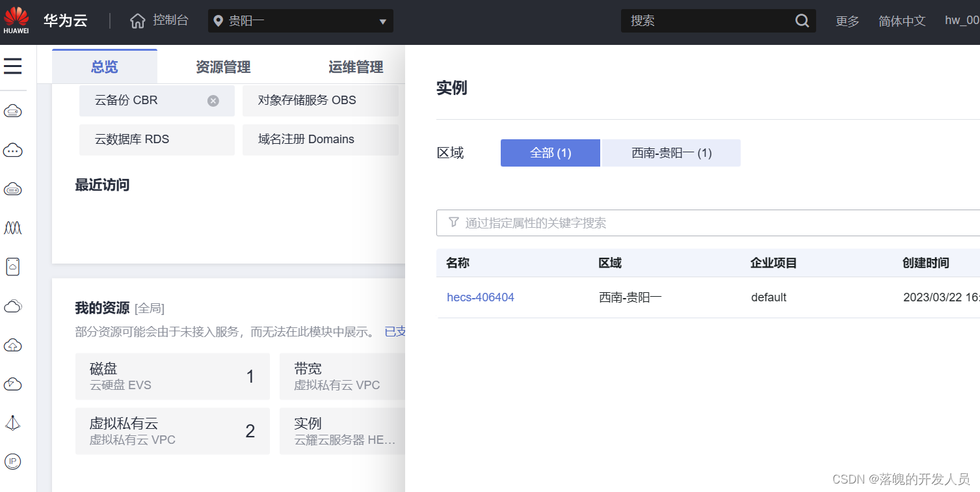Open 对象存储服务 OBS shortcut
980x492 pixels.
[x=320, y=101]
